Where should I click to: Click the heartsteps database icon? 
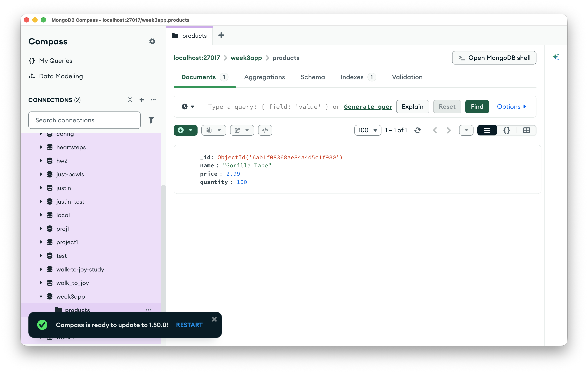point(50,147)
